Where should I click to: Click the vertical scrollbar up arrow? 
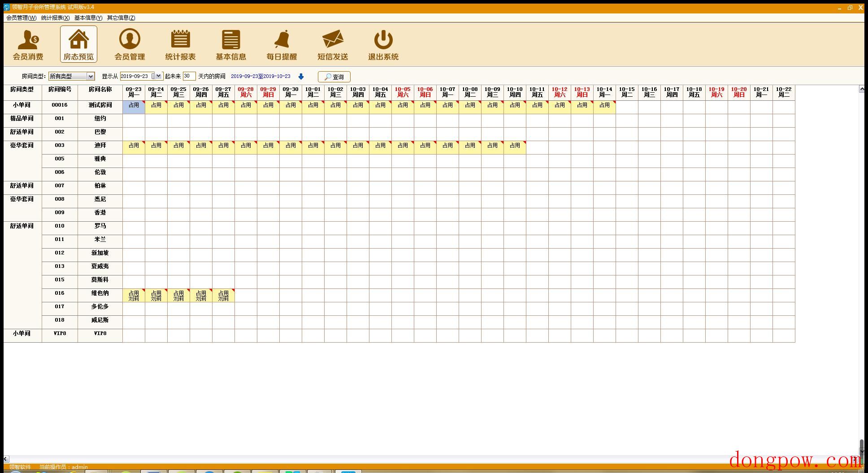(861, 89)
